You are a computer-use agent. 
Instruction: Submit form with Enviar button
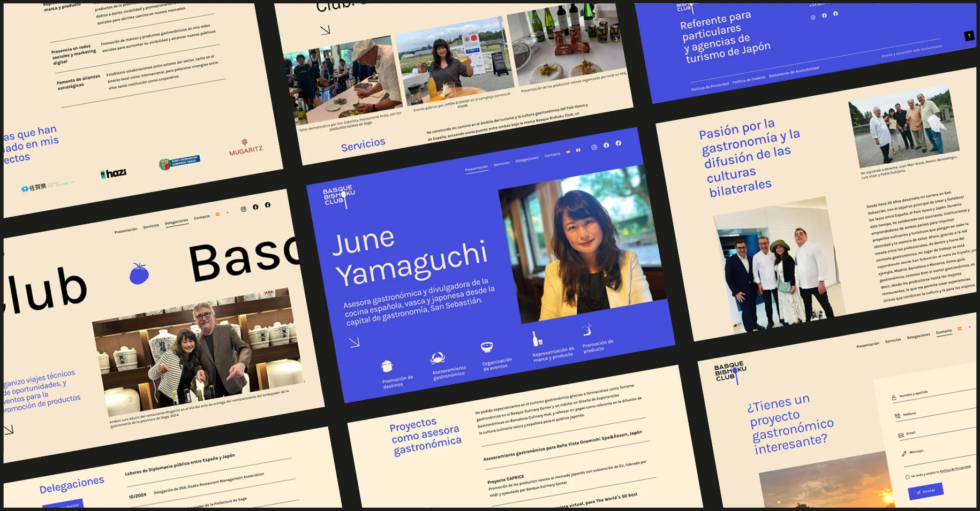tap(925, 491)
